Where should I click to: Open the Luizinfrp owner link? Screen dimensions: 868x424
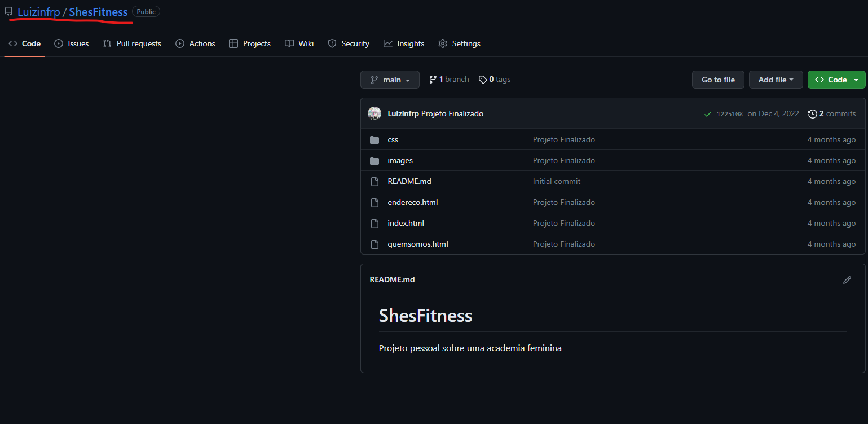38,12
